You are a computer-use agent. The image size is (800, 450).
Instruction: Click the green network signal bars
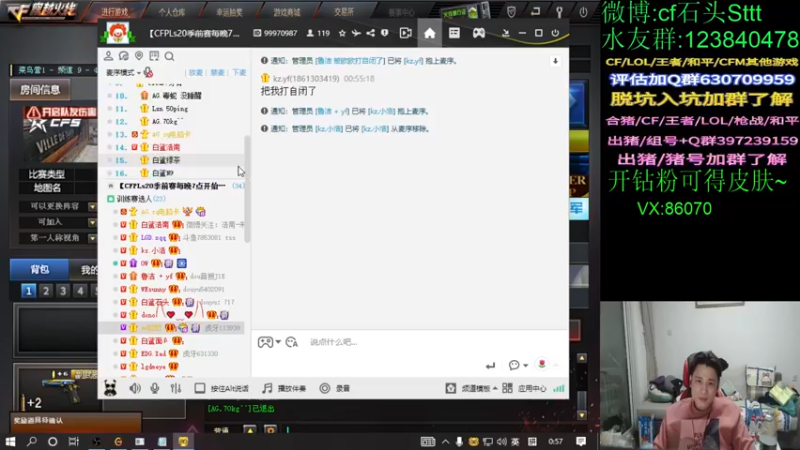pyautogui.click(x=559, y=388)
